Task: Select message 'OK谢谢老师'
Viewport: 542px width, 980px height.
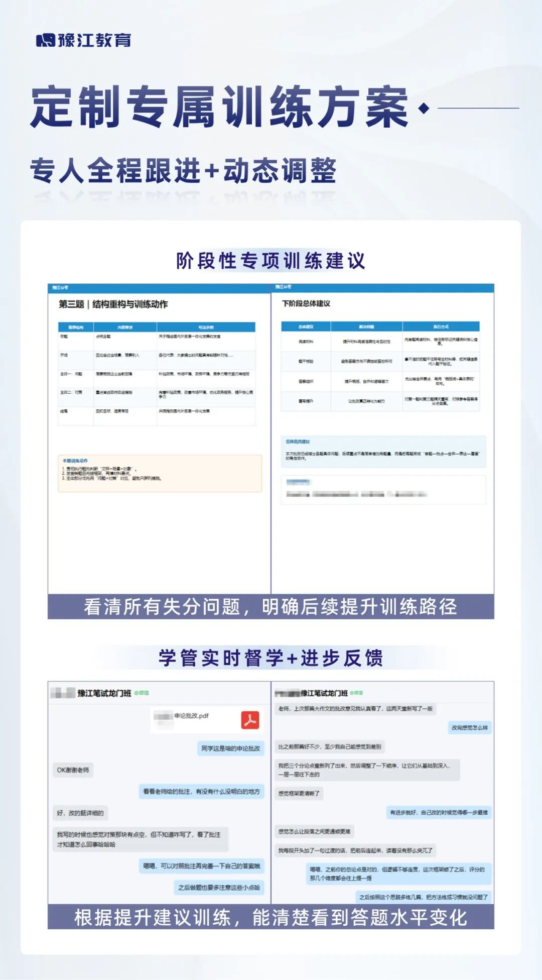Action: pos(73,770)
